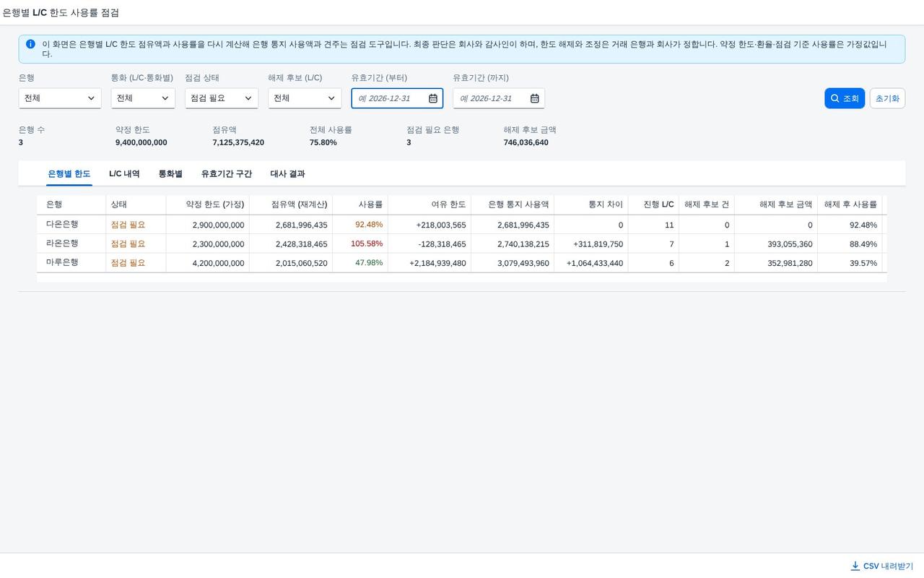This screenshot has height=578, width=924.
Task: Open the 통화별 tab
Action: pos(170,174)
